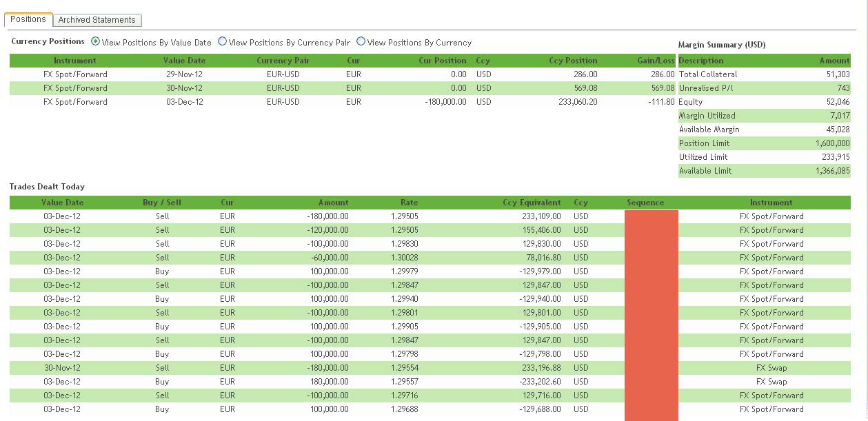
Task: Switch to the Archived Statements tab
Action: pyautogui.click(x=97, y=20)
